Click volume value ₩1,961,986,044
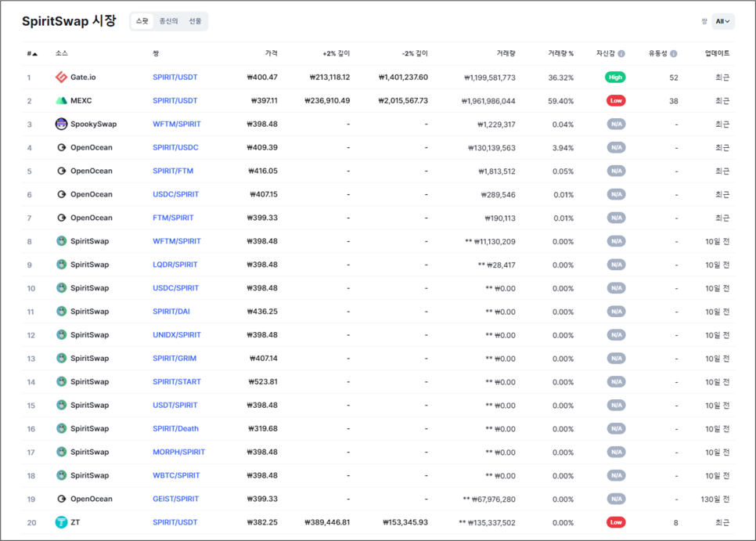 [x=488, y=101]
